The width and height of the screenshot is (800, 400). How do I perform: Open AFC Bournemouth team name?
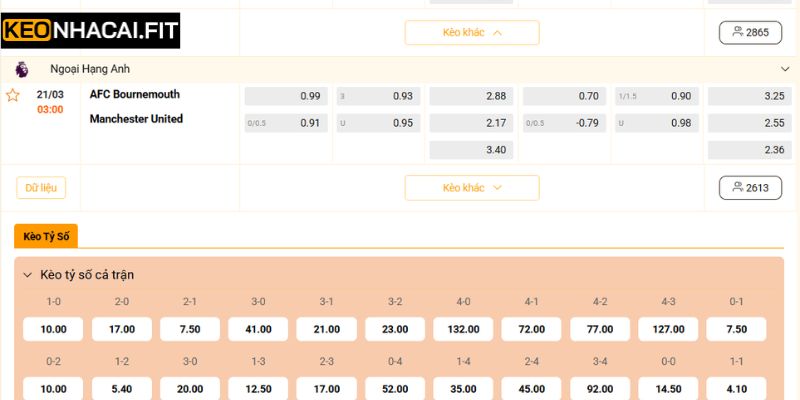click(x=135, y=94)
